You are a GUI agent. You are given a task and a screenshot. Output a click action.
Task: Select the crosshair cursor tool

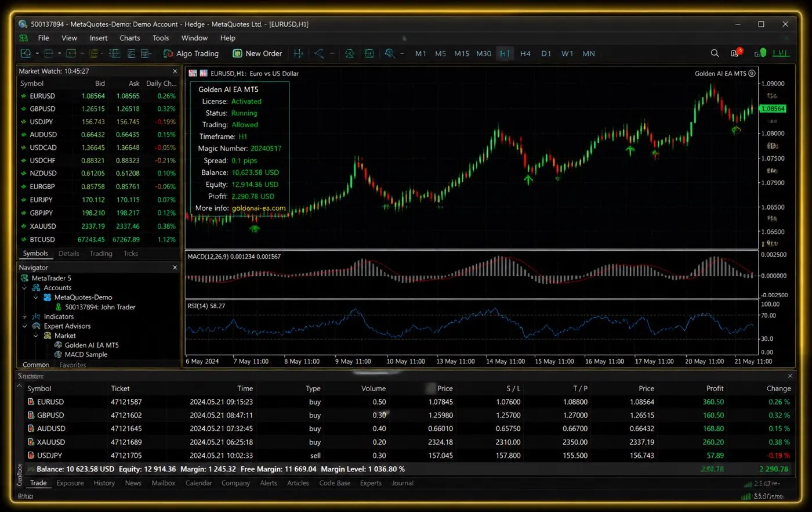pyautogui.click(x=298, y=53)
